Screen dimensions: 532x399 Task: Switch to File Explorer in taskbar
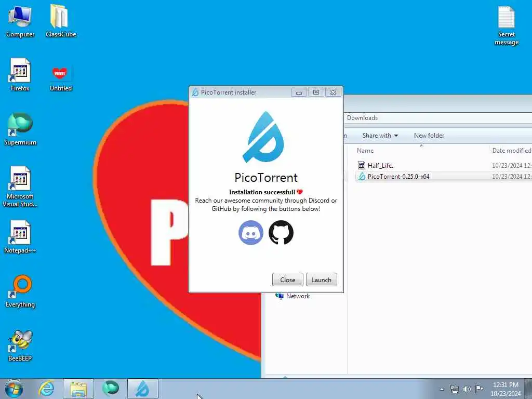(x=78, y=389)
